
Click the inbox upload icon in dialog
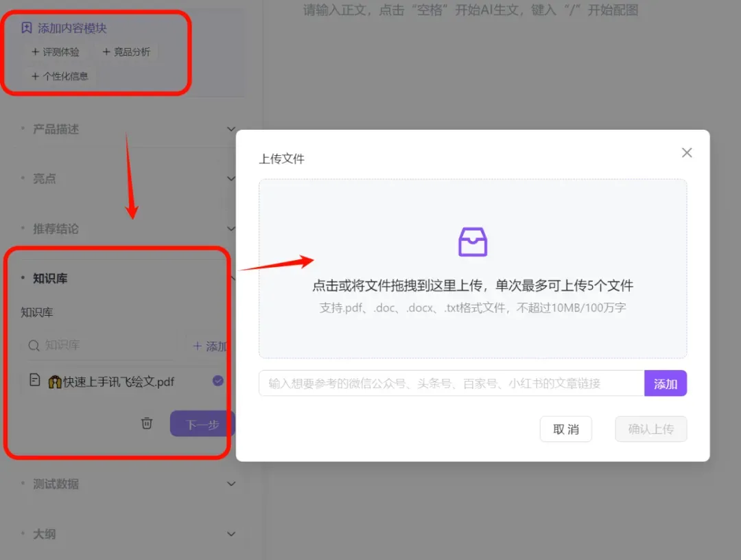coord(473,242)
